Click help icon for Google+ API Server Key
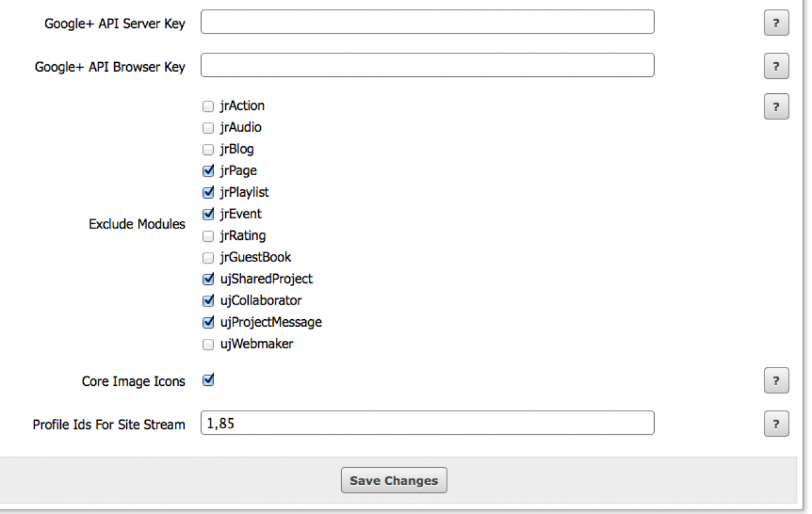Image resolution: width=812 pixels, height=514 pixels. [776, 23]
